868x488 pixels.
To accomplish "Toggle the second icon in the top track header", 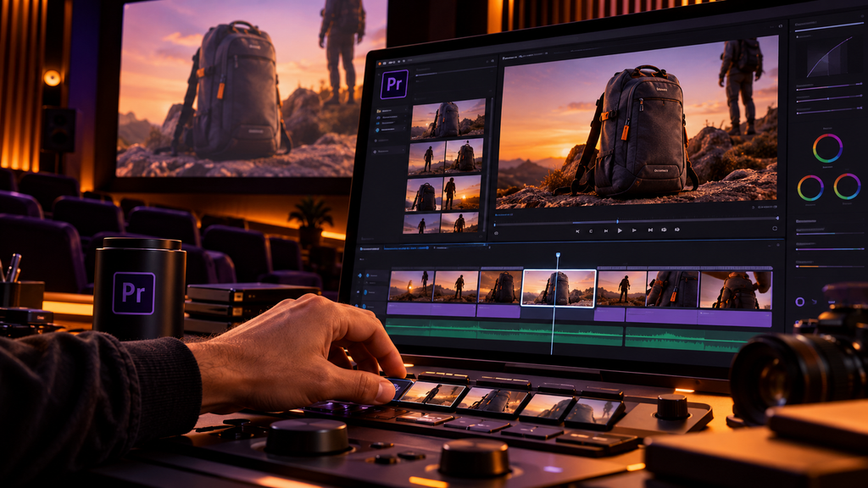I will pyautogui.click(x=368, y=275).
